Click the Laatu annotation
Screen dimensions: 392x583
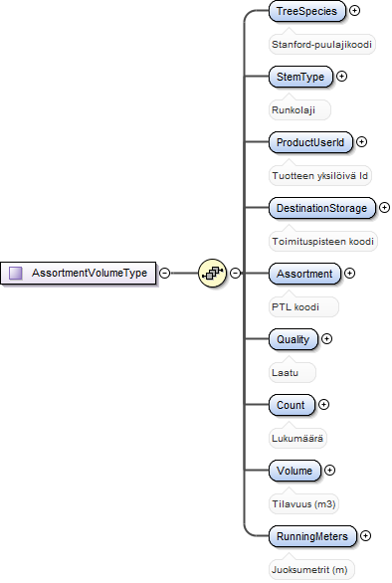click(x=293, y=372)
